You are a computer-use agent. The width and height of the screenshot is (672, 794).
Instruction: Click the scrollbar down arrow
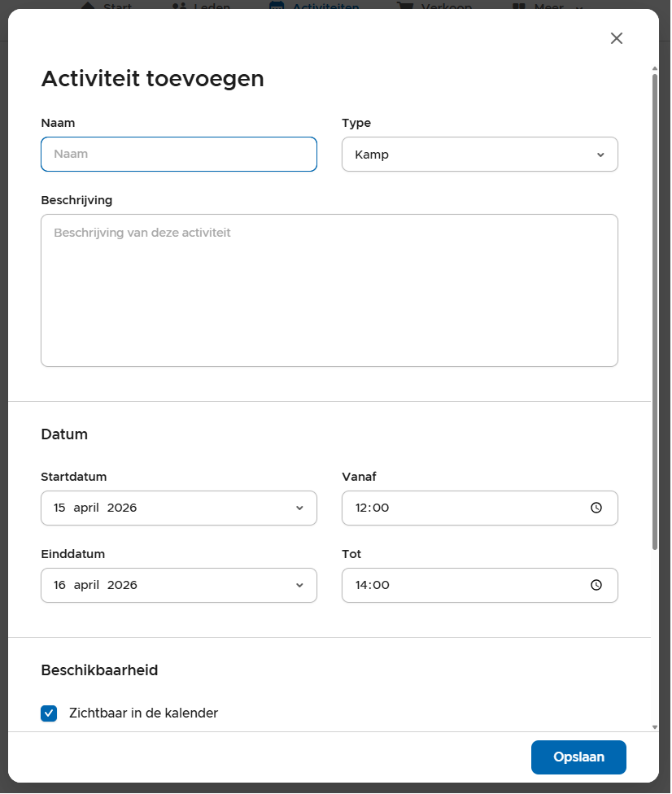tap(655, 726)
